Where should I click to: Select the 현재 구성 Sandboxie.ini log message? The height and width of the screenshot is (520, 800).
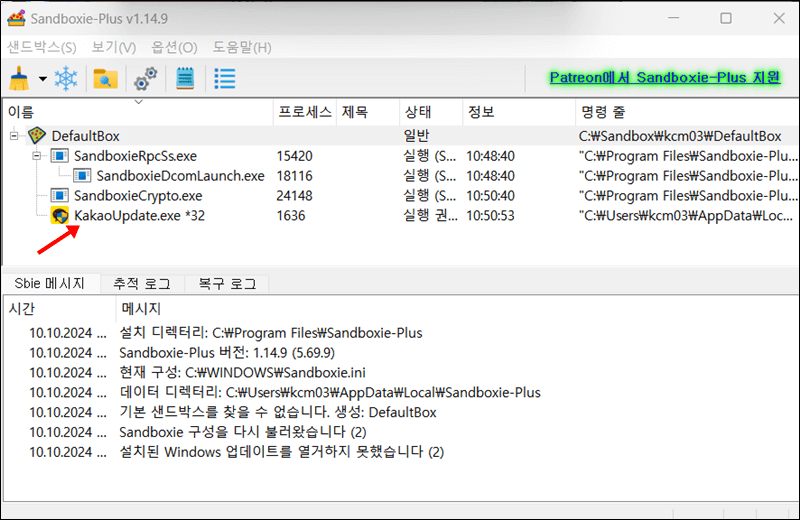(x=242, y=373)
